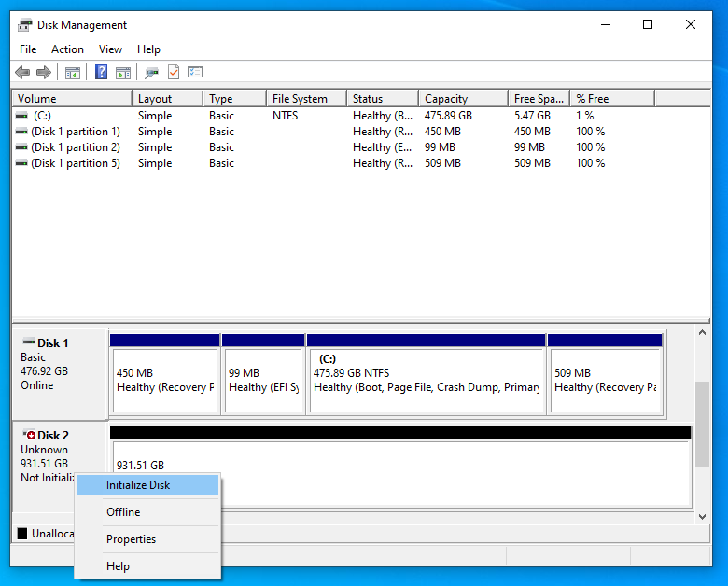Viewport: 728px width, 586px height.
Task: Select the (C:) volume row name
Action: (x=42, y=115)
